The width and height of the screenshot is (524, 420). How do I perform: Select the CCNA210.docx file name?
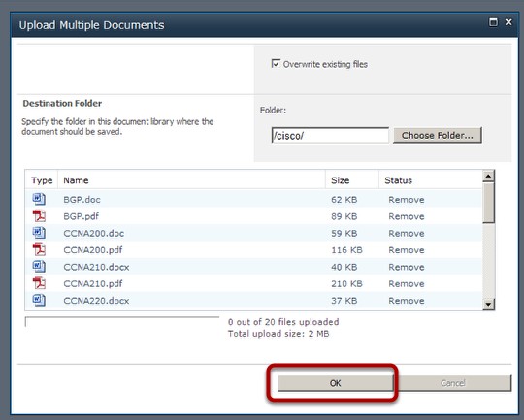(96, 267)
